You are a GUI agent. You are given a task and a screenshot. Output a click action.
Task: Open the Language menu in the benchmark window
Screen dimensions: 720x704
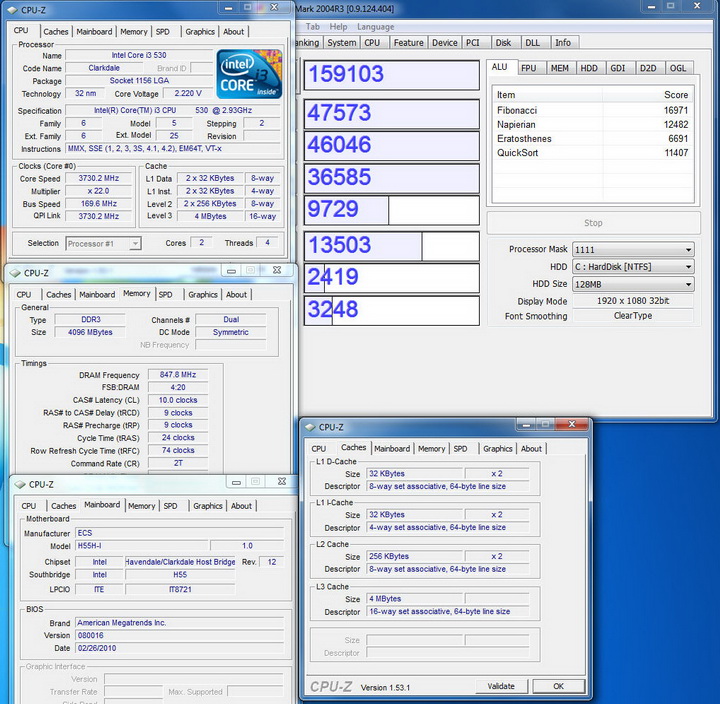coord(376,27)
